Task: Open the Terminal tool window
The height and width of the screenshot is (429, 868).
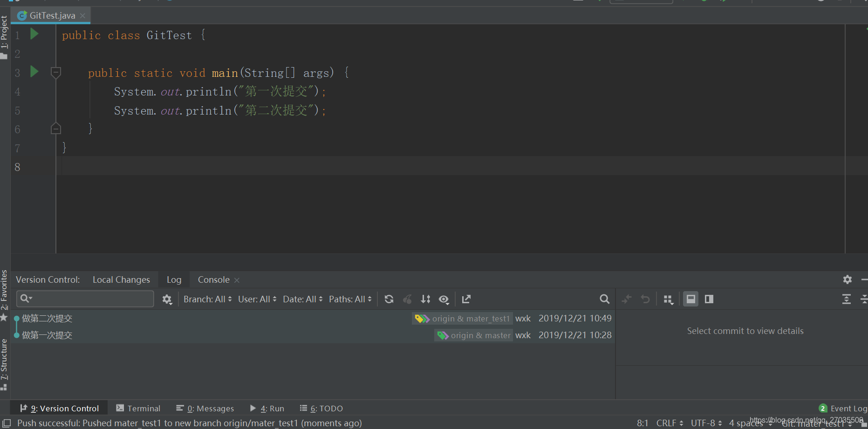Action: click(138, 408)
